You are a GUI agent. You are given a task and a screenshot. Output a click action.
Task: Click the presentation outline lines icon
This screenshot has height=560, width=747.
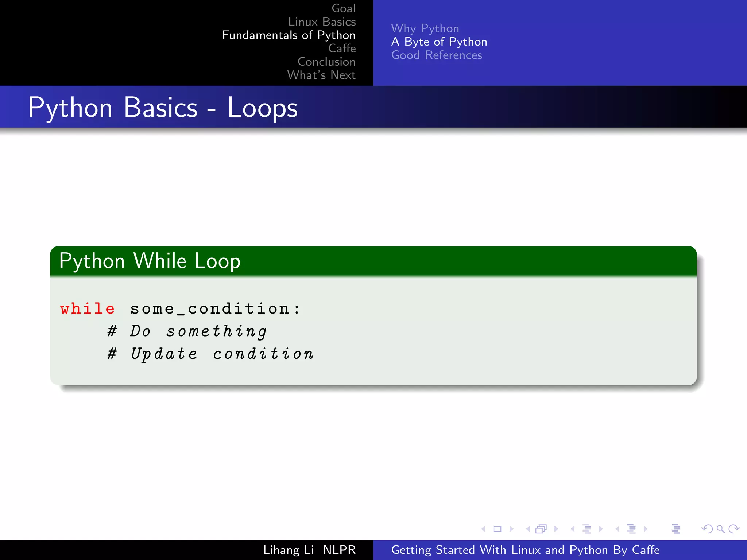click(x=676, y=529)
